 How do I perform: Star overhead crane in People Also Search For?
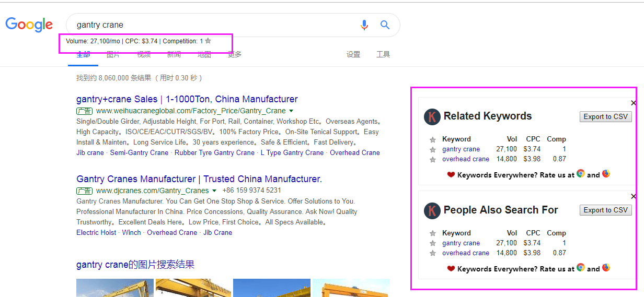(432, 254)
